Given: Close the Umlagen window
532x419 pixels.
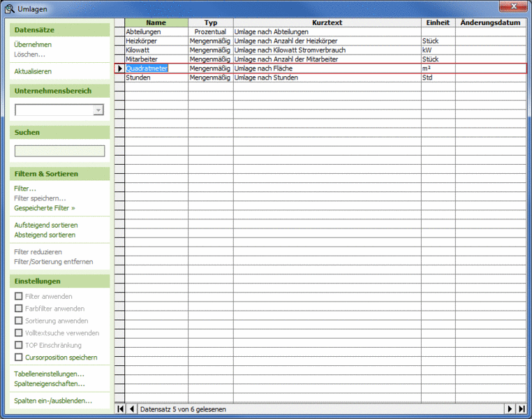Looking at the screenshot, I should pyautogui.click(x=514, y=6).
